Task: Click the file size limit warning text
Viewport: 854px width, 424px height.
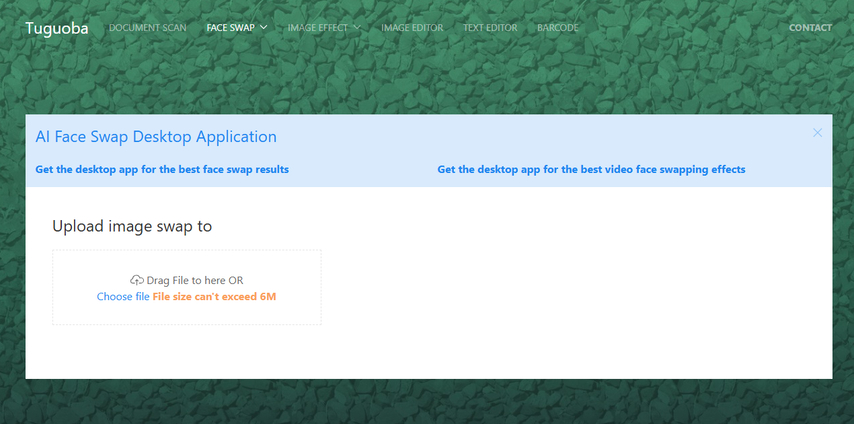Action: [214, 296]
